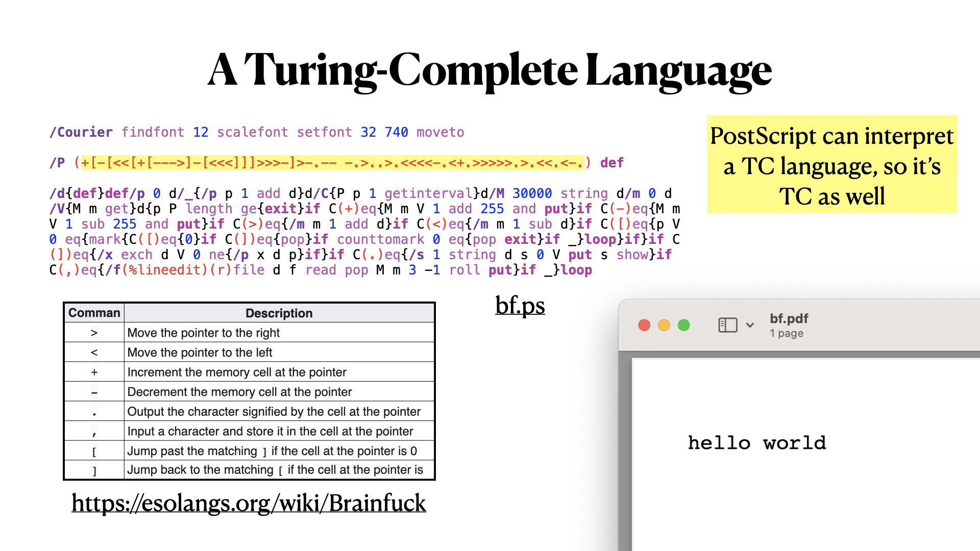Close the bf.pdf Preview window
Image resolution: width=980 pixels, height=551 pixels.
coord(644,325)
